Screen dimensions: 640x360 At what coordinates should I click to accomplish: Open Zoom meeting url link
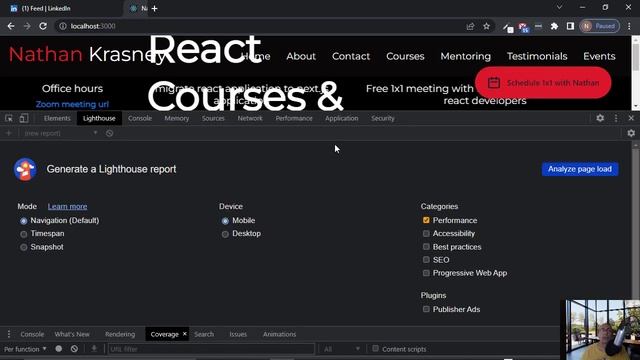[x=72, y=104]
